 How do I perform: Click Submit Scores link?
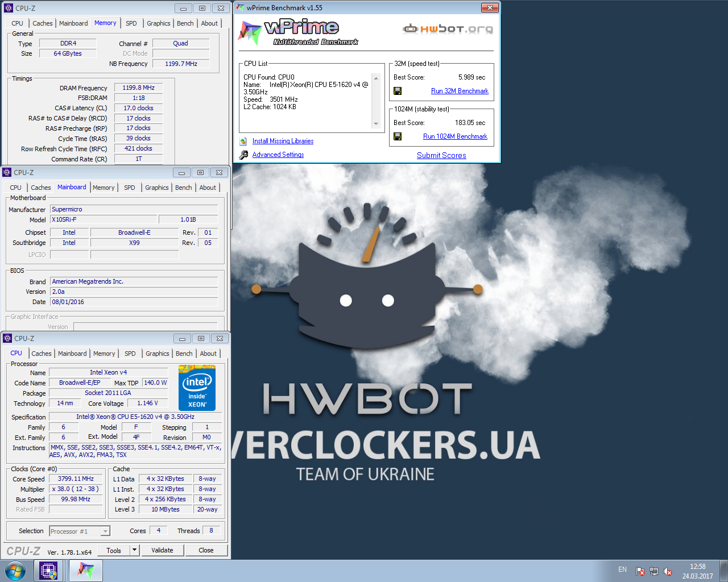(441, 155)
